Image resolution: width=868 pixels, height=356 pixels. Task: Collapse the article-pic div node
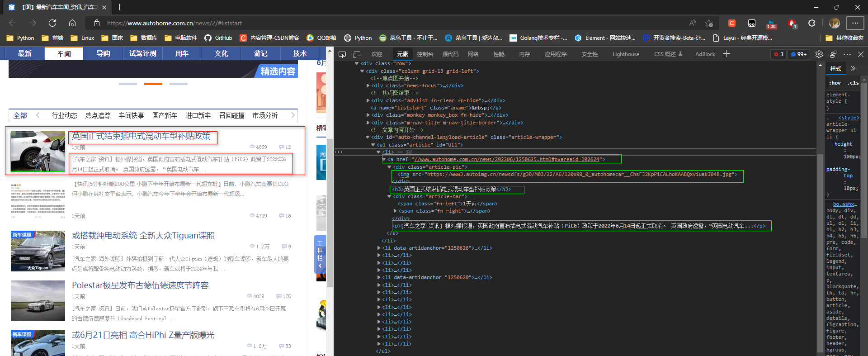click(389, 167)
